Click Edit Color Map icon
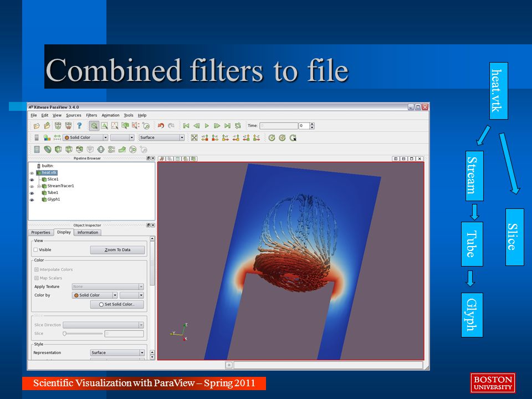 [47, 138]
